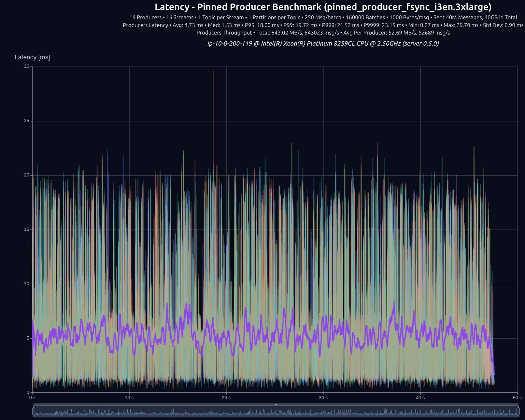Click the 'Producers Latency' statistics line
This screenshot has width=525, height=420.
(323, 25)
